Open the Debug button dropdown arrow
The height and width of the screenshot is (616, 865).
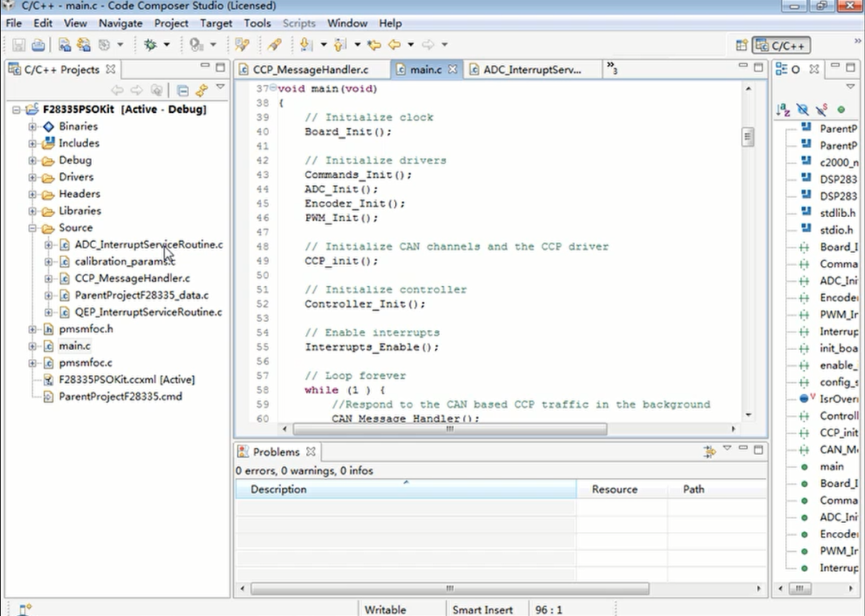click(x=165, y=45)
